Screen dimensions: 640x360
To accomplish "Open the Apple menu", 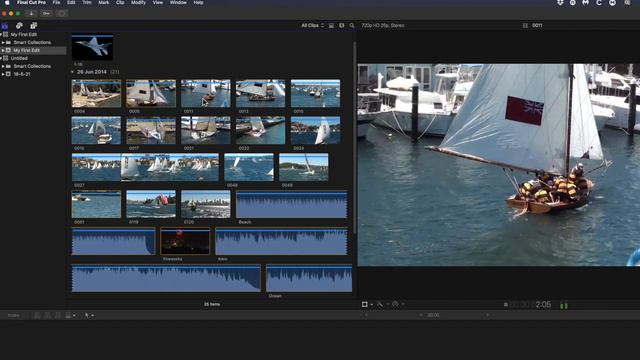I will coord(7,2).
